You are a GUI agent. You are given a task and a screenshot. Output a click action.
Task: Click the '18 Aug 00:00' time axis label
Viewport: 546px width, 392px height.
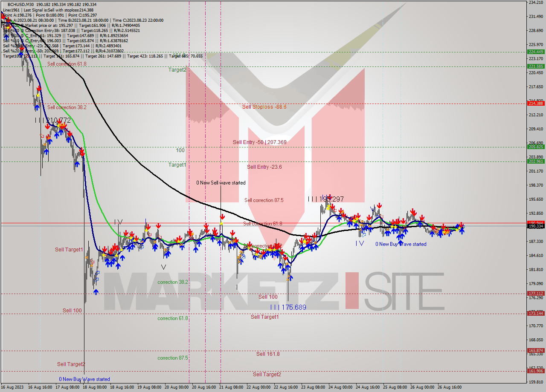pyautogui.click(x=96, y=387)
